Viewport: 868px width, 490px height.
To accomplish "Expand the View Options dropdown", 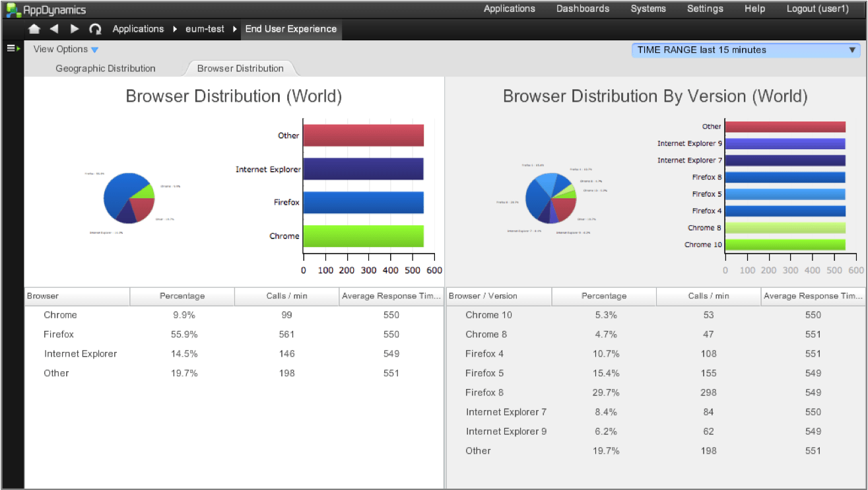I will [65, 50].
